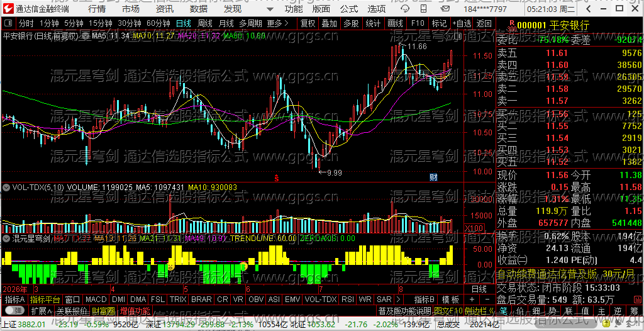This screenshot has width=644, height=331.
Task: Open the 行情 menu
Action: (x=96, y=9)
